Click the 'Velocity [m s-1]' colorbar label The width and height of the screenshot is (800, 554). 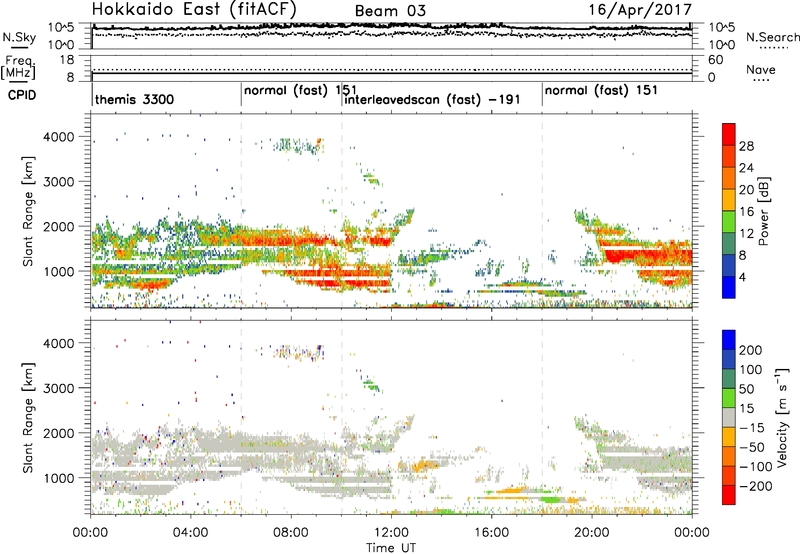782,417
